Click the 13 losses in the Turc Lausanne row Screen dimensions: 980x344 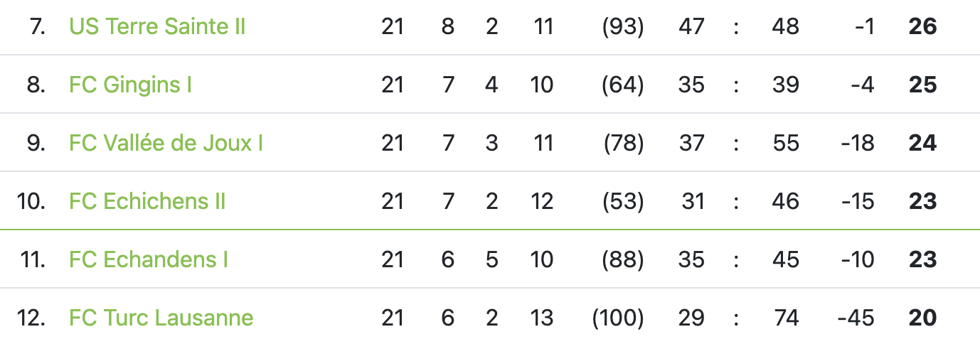click(x=542, y=318)
